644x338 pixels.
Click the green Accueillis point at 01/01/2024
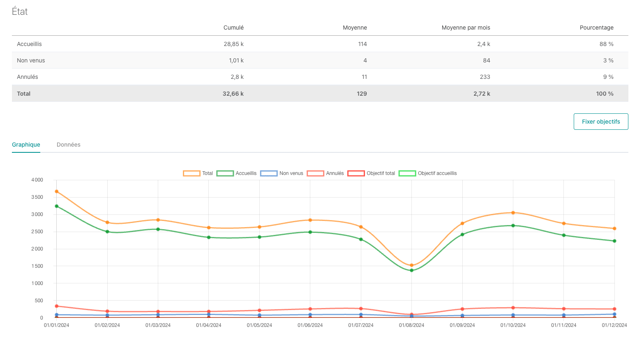57,206
